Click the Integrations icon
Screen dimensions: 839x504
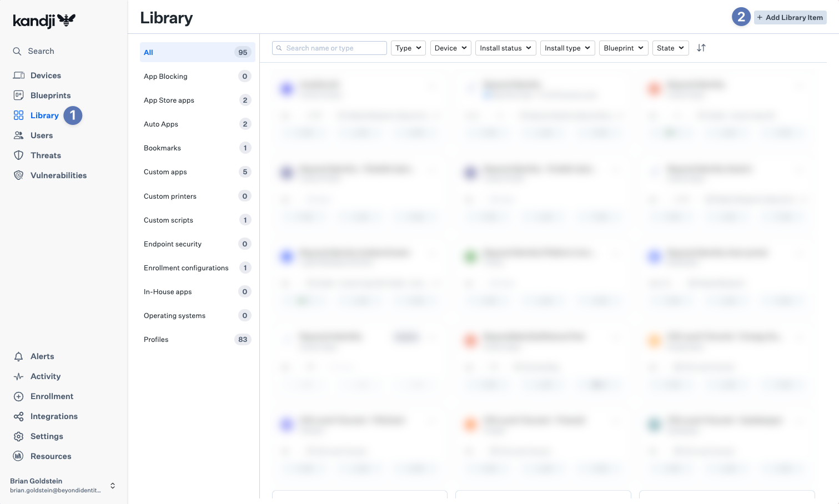18,416
